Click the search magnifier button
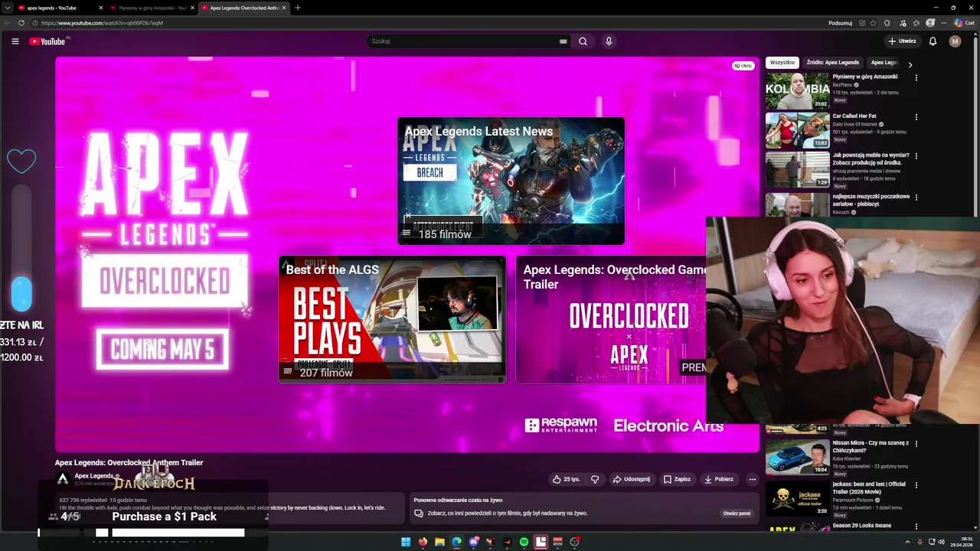 coord(583,41)
